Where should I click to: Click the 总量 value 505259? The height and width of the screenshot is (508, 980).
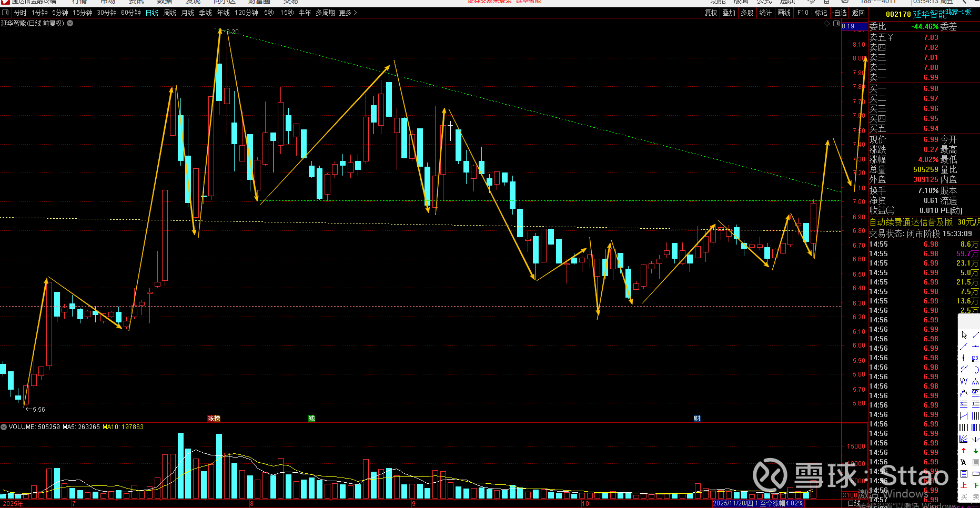(926, 169)
